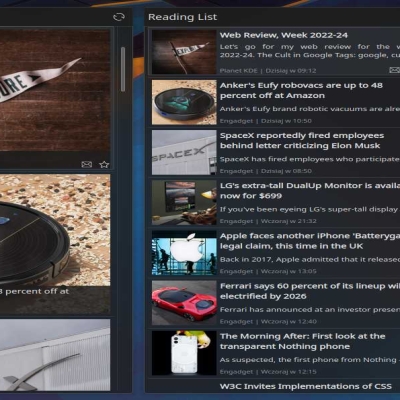Viewport: 400px width, 400px height.
Task: Click the envelope icon on Web Review row
Action: (x=394, y=70)
